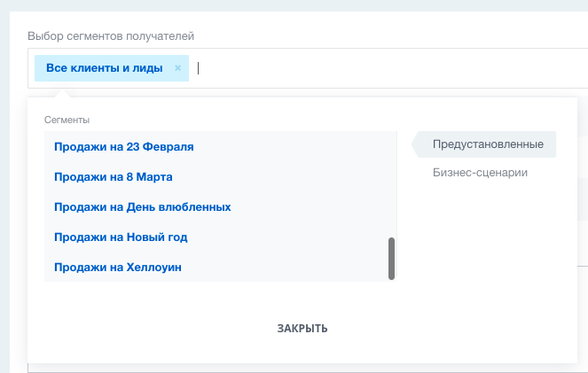This screenshot has height=373, width=588.
Task: Click the segment list scrollbar thumb
Action: pos(391,259)
